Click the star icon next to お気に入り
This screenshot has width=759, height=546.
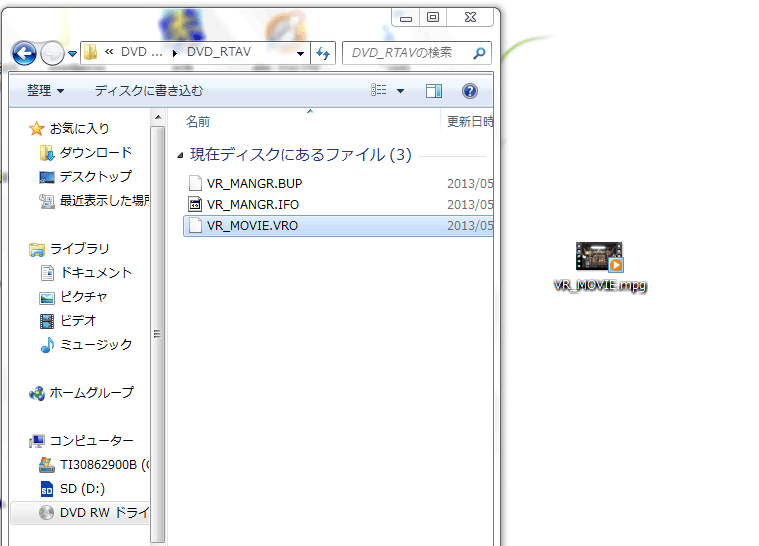pos(37,128)
